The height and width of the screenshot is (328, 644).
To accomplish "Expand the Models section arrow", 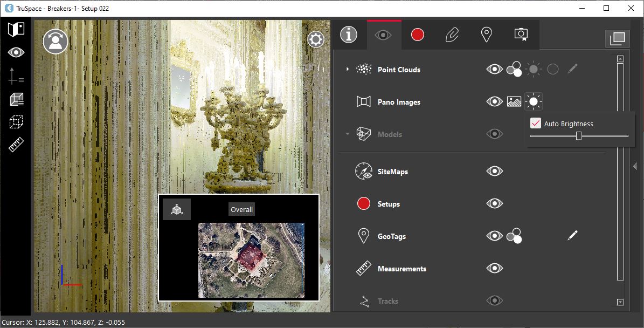I will [348, 134].
